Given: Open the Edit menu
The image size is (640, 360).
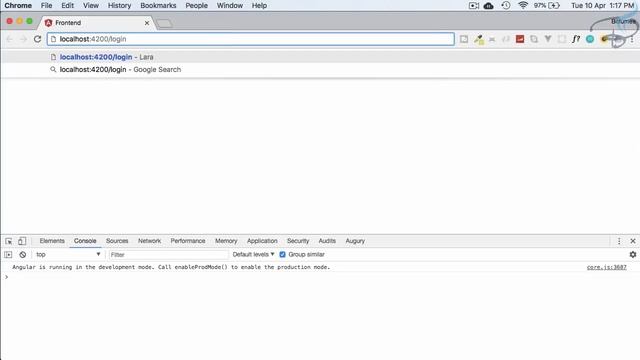Looking at the screenshot, I should coord(67,5).
